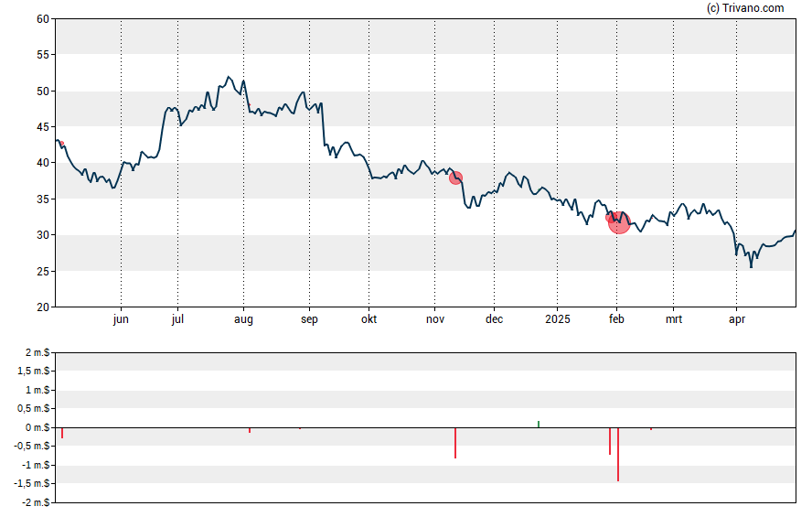Click the 'aug' month label
This screenshot has width=812, height=517.
243,319
